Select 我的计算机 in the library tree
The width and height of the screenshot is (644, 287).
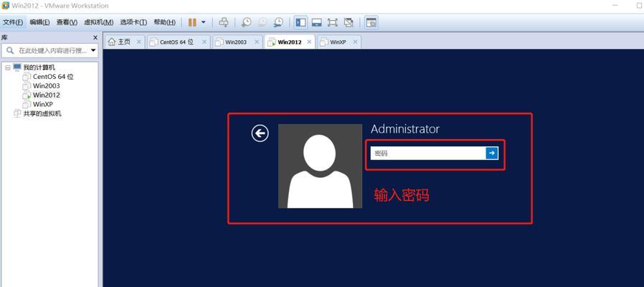(39, 67)
